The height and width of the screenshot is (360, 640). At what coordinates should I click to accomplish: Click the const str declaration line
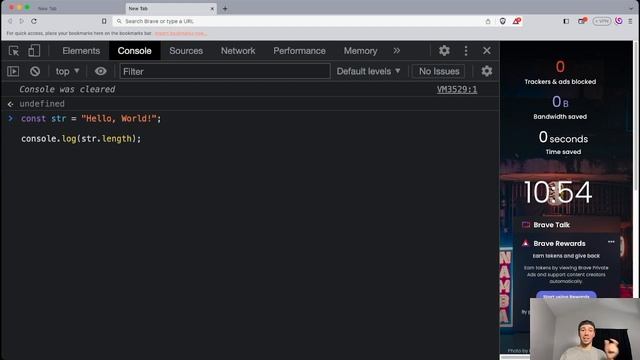[x=91, y=119]
